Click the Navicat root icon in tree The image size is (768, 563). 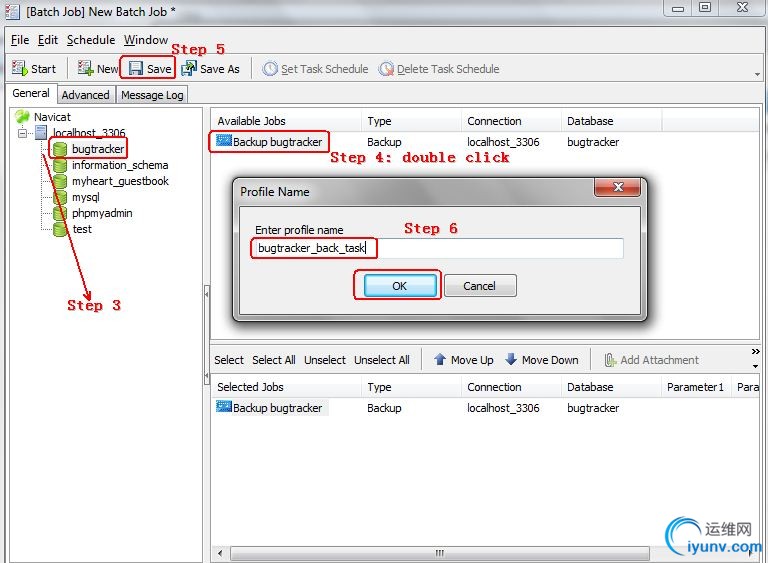pyautogui.click(x=23, y=117)
